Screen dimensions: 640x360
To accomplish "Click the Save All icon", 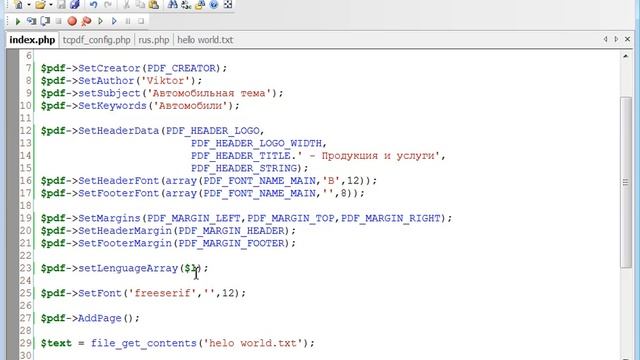I will point(75,5).
